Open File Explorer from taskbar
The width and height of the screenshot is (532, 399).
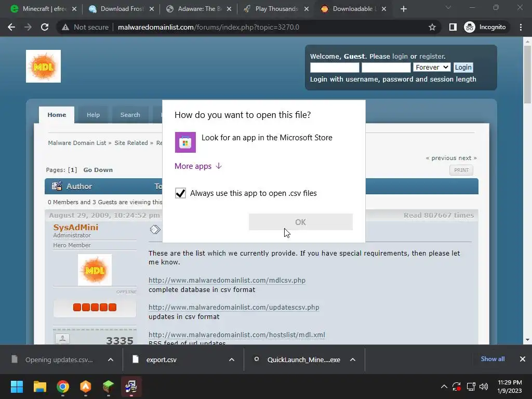pyautogui.click(x=39, y=387)
